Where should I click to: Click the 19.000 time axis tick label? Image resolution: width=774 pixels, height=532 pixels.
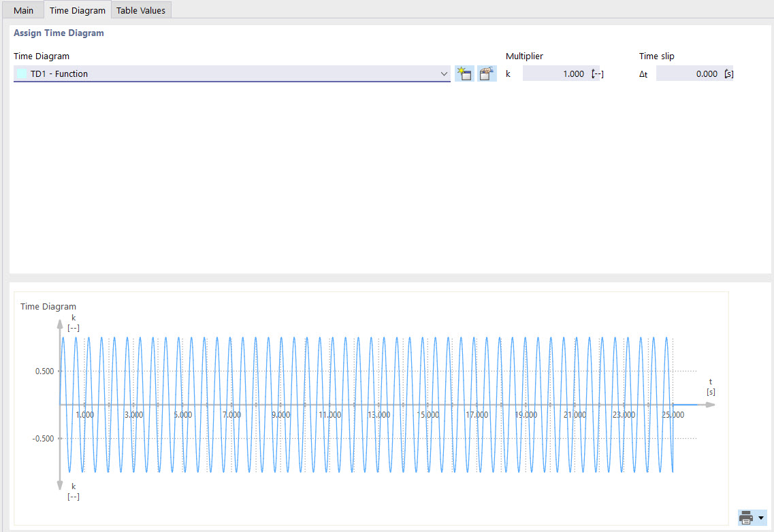pos(526,414)
